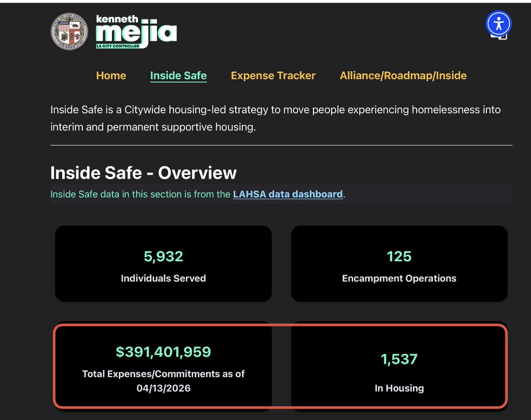Click the 1,537 In Housing card
531x420 pixels.
[x=399, y=366]
